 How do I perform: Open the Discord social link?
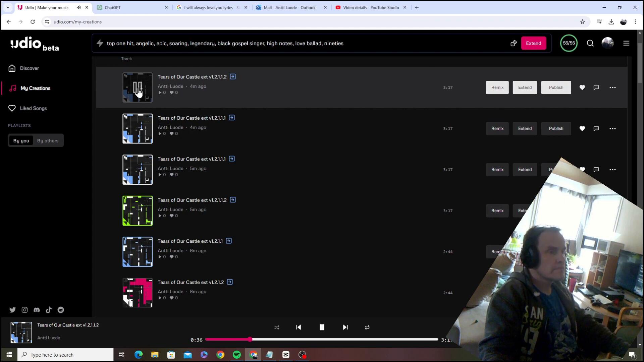click(x=37, y=310)
